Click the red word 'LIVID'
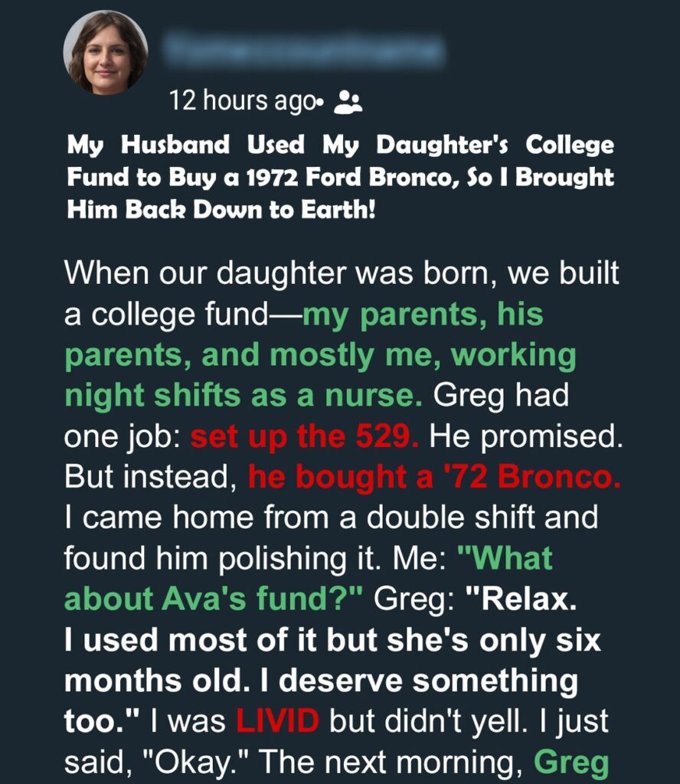The height and width of the screenshot is (784, 680). coord(277,720)
